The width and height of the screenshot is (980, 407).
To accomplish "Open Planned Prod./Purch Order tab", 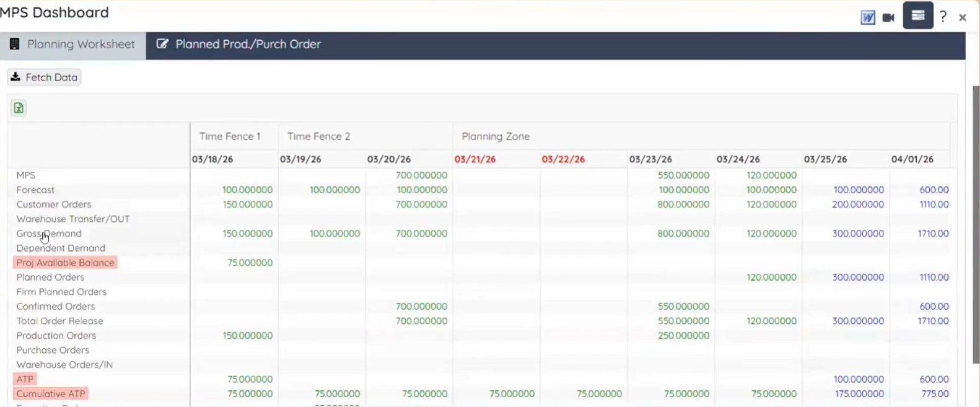I will click(x=239, y=45).
